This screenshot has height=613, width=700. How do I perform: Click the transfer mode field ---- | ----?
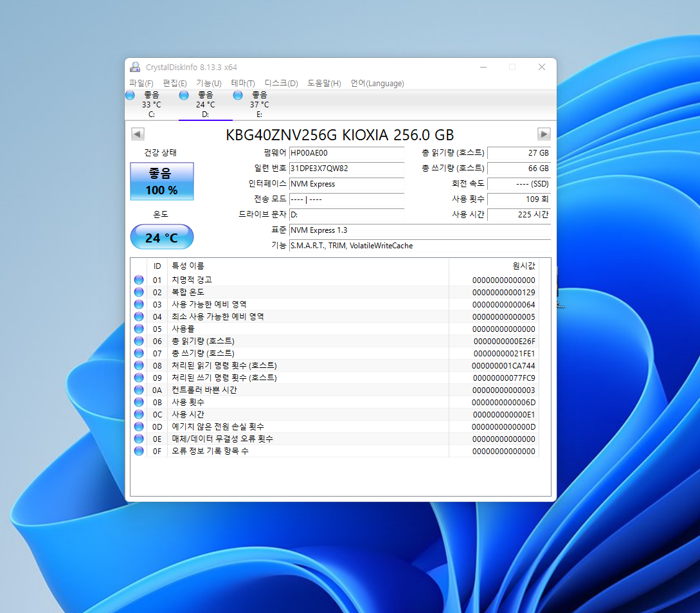pyautogui.click(x=346, y=199)
